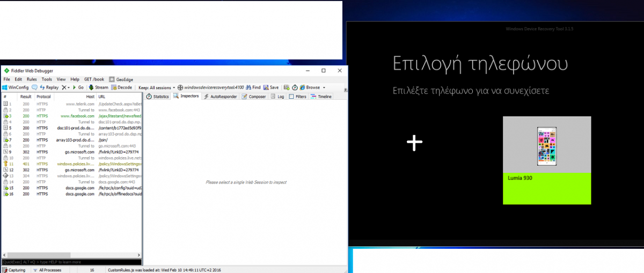Screen dimensions: 644x273
Task: Click the Host column header
Action: click(x=75, y=97)
